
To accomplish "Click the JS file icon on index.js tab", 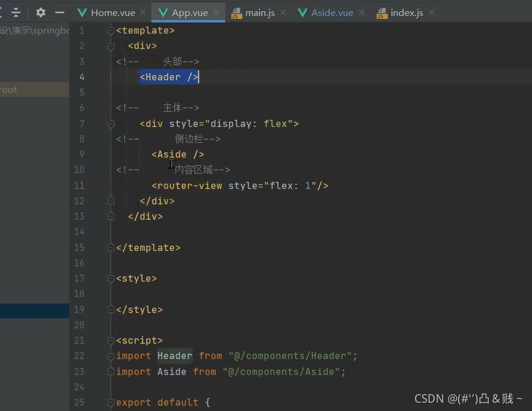I will [382, 13].
